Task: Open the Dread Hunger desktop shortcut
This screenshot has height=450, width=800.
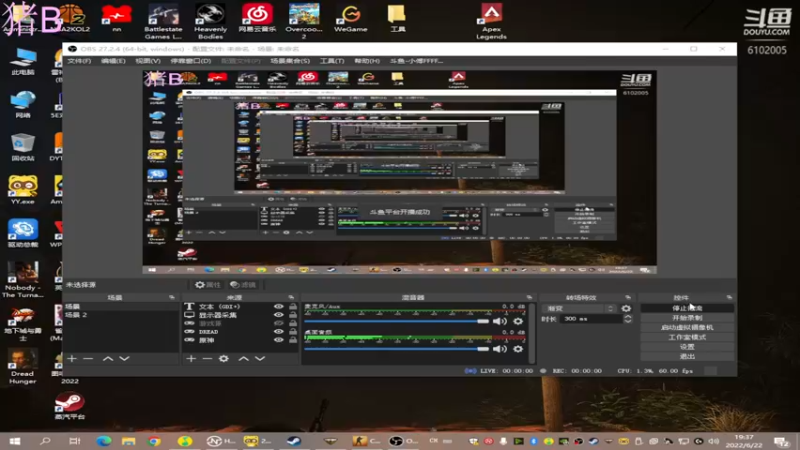Action: point(22,366)
